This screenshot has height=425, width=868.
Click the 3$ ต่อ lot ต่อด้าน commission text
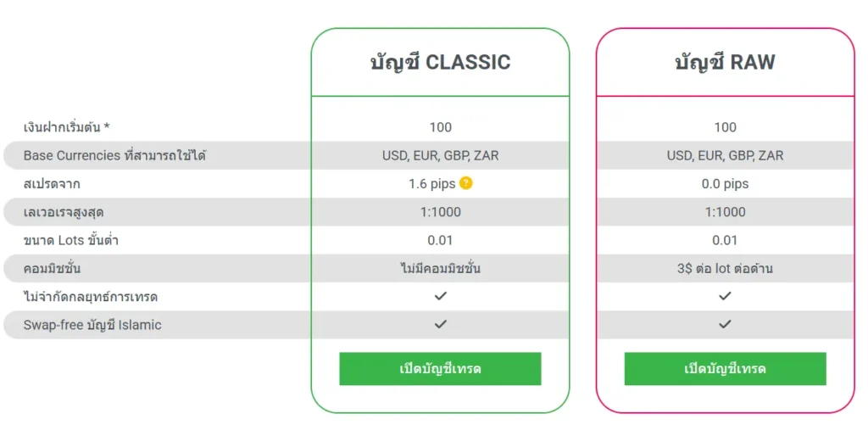click(725, 268)
